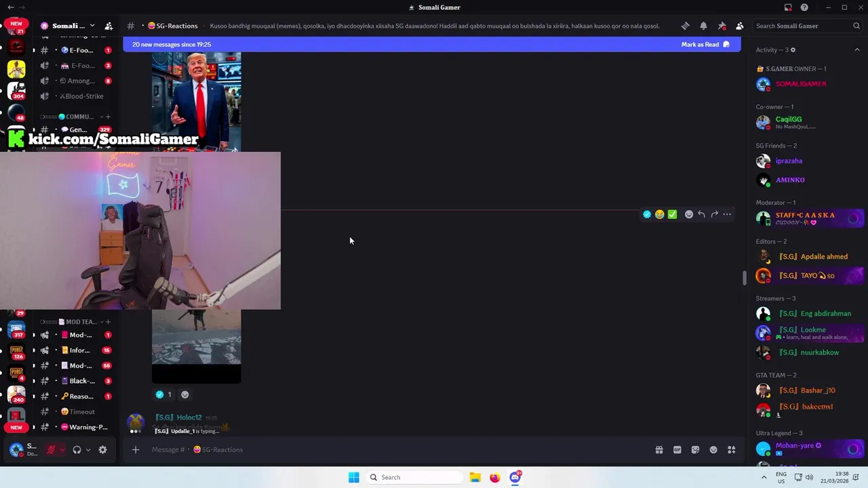
Task: Click the Search Somali Gamer field
Action: [808, 26]
